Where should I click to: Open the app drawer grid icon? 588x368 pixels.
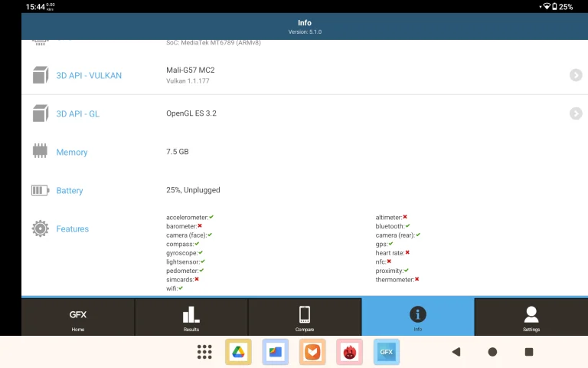[204, 352]
